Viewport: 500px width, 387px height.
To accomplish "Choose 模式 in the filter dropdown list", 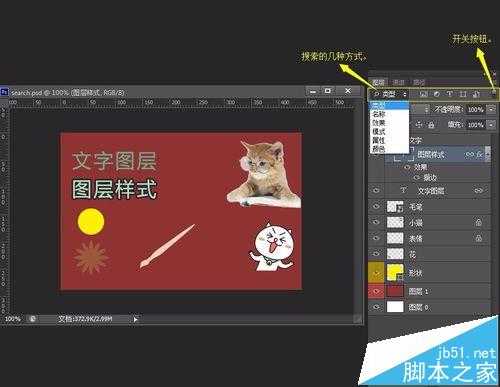I will click(x=389, y=131).
